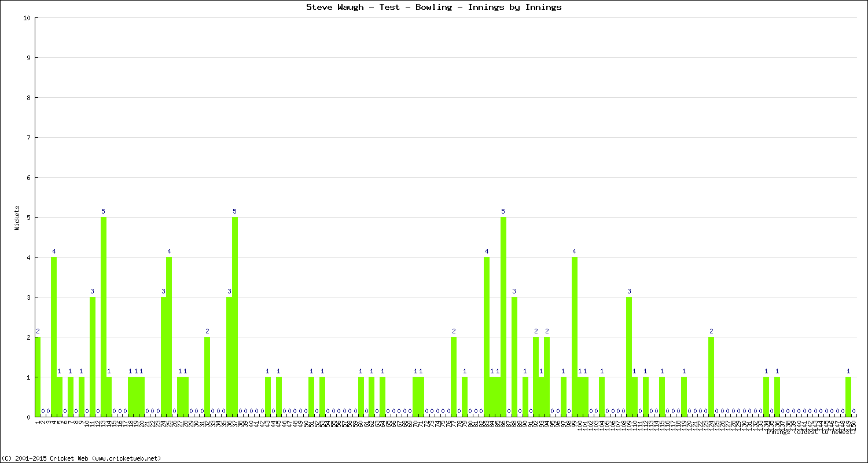Select the bar for innings 7

[71, 396]
